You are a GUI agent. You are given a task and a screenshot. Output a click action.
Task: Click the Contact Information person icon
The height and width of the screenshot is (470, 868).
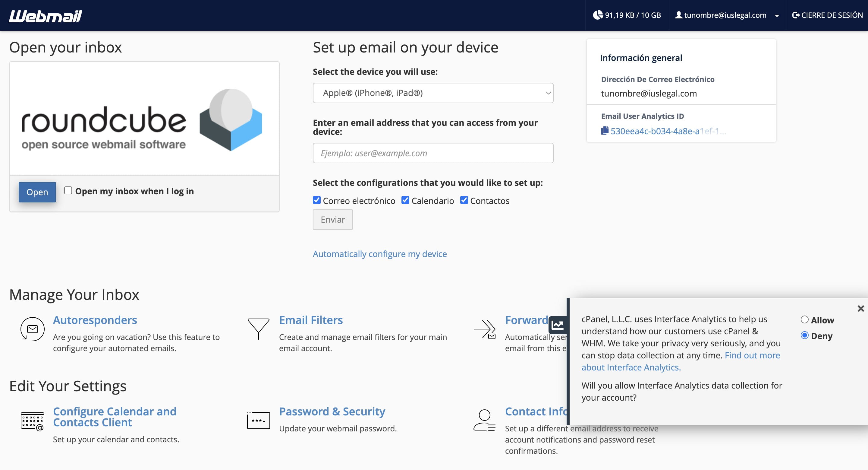(485, 420)
